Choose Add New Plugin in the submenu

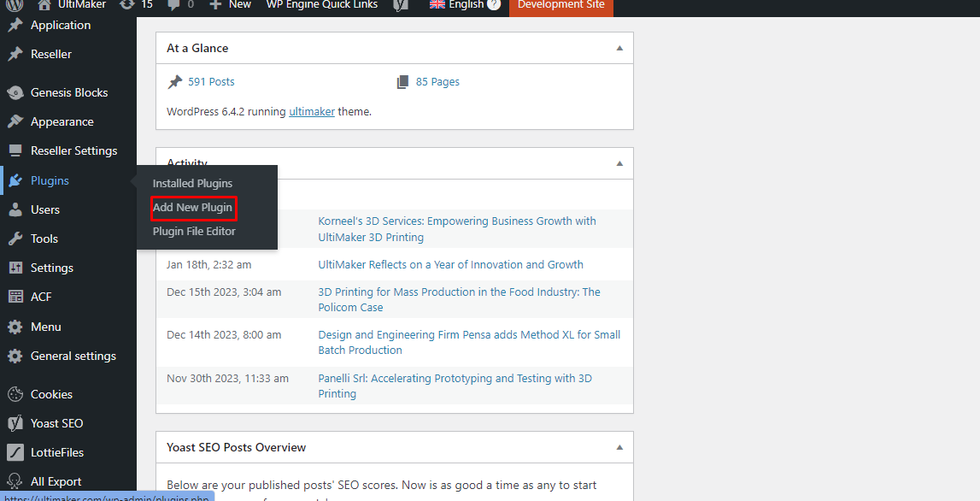(x=192, y=207)
